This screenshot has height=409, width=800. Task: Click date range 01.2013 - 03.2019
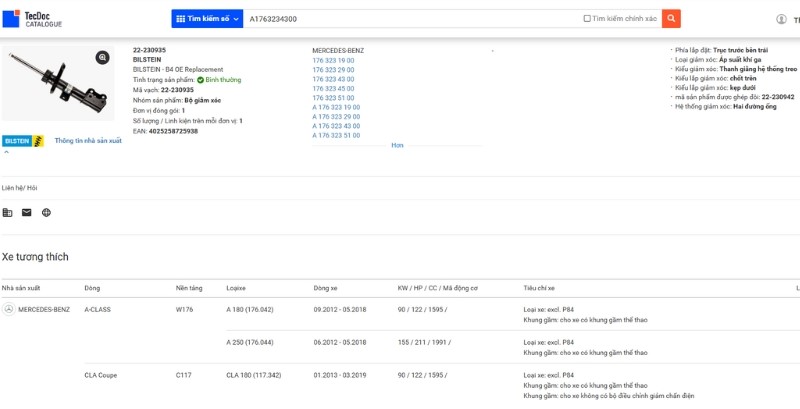(340, 375)
